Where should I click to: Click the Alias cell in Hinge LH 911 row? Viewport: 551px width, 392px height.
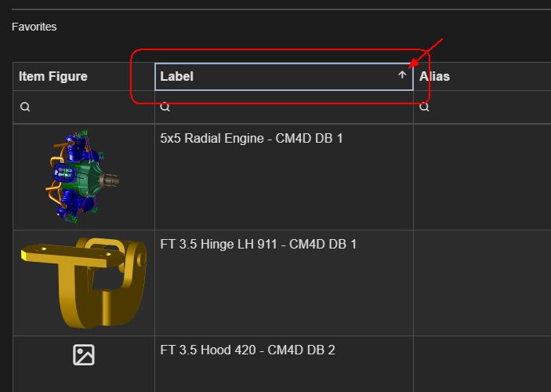click(x=482, y=281)
